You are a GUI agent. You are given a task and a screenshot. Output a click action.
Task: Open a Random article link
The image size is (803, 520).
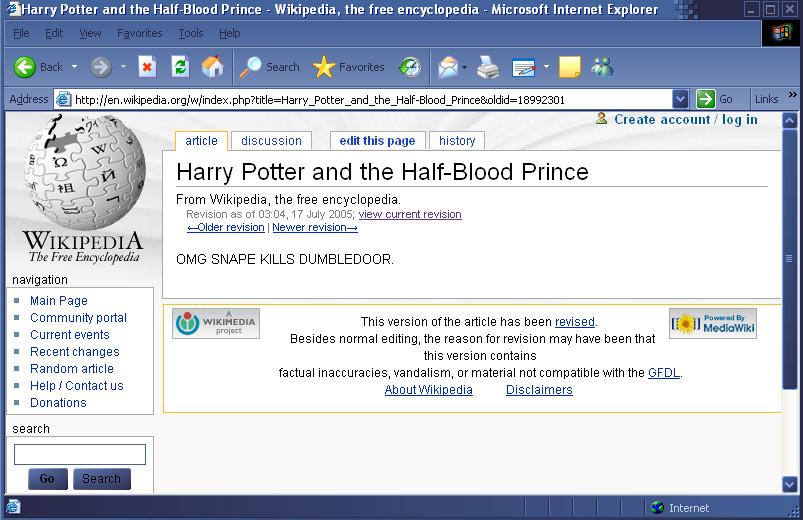click(72, 368)
